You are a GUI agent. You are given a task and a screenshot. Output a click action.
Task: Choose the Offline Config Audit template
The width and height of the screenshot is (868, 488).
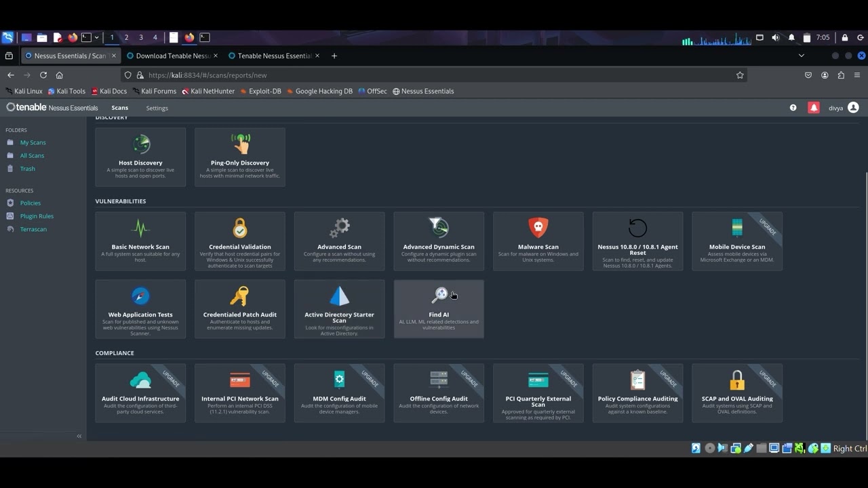tap(439, 393)
